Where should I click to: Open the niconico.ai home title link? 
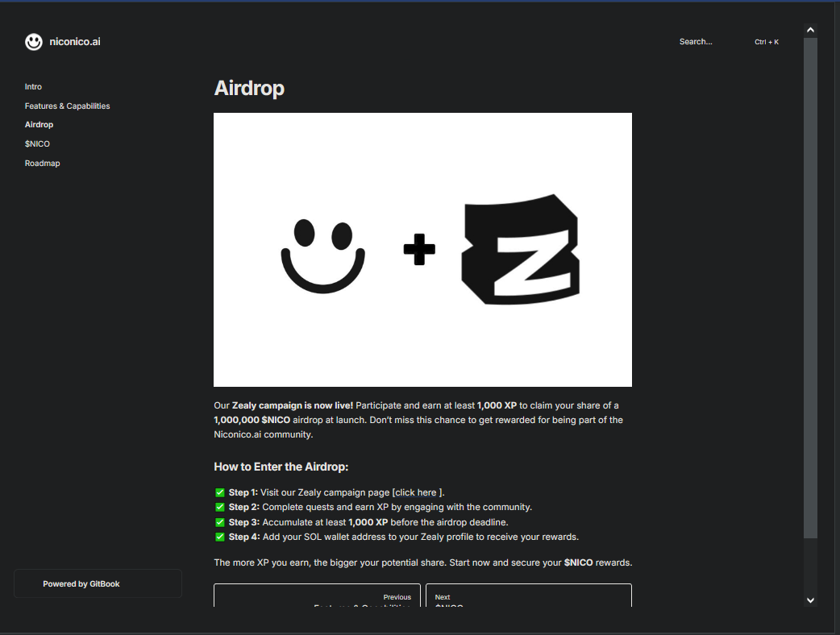coord(74,42)
